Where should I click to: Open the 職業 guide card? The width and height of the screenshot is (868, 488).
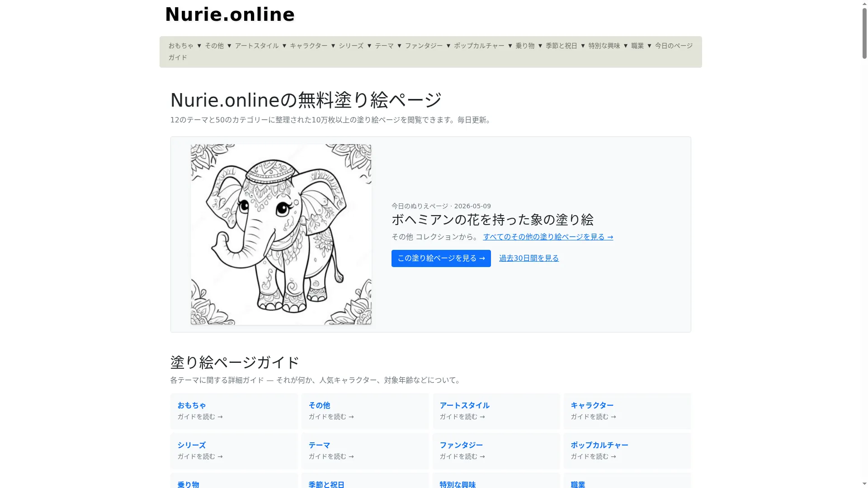[x=627, y=480]
